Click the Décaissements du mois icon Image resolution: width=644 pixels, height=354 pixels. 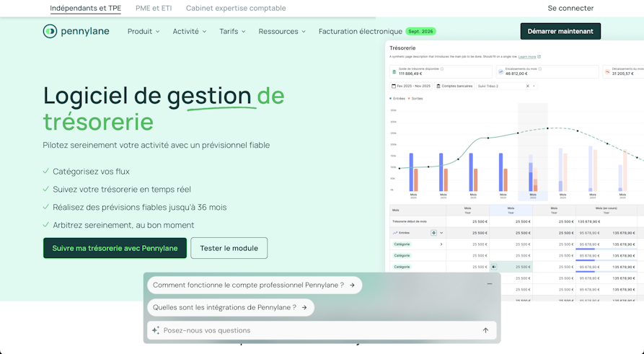point(607,71)
